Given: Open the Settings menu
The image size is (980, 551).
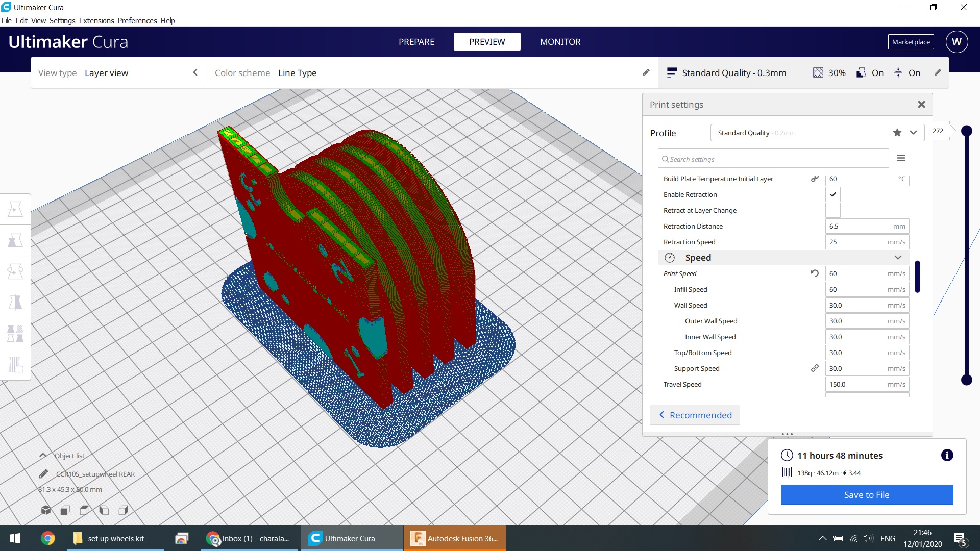Looking at the screenshot, I should point(62,21).
